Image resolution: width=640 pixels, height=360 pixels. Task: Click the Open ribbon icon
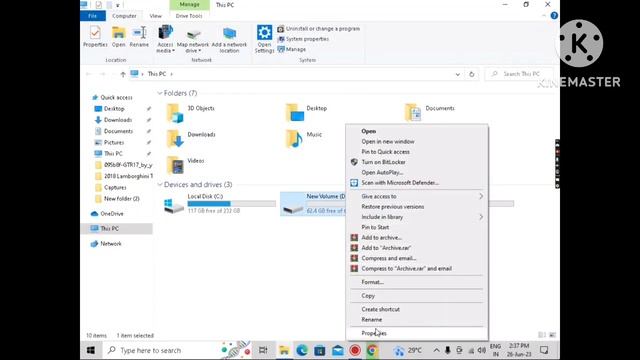118,37
